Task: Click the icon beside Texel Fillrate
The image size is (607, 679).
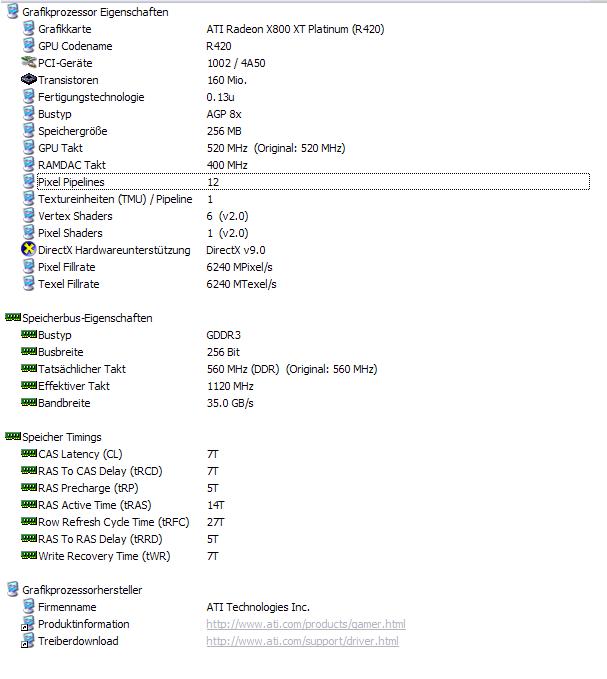Action: [29, 284]
